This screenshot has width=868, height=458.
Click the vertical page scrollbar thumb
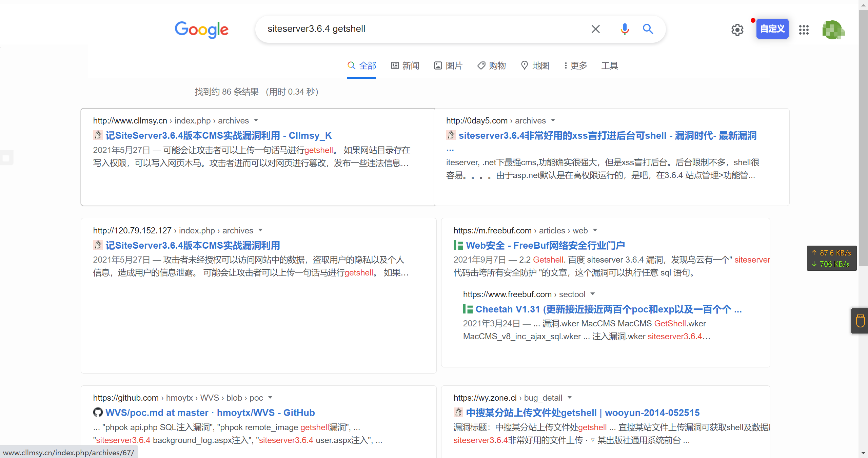[x=863, y=137]
